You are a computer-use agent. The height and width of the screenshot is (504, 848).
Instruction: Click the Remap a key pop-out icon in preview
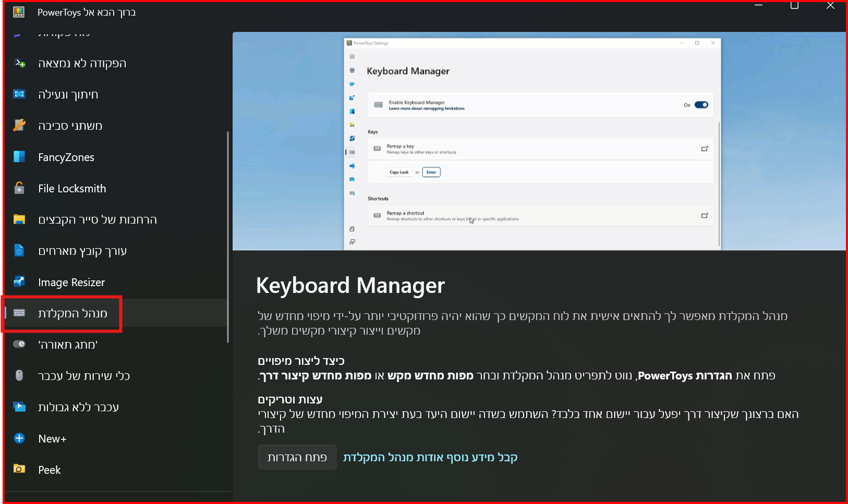pos(705,149)
